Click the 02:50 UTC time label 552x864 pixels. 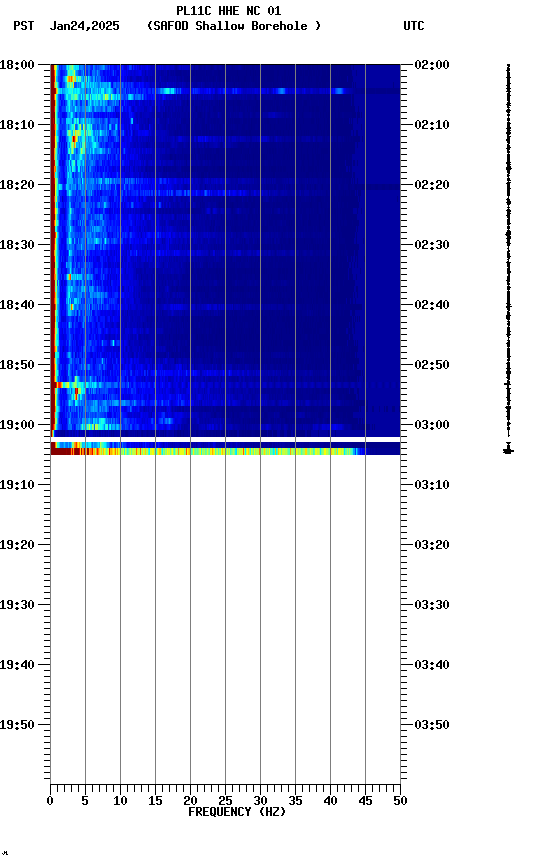click(x=432, y=365)
